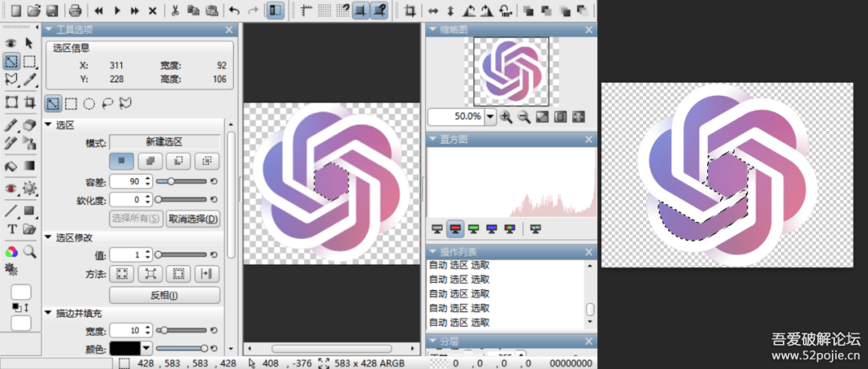The width and height of the screenshot is (868, 369).
Task: Click the Print icon in the toolbar
Action: 76,10
